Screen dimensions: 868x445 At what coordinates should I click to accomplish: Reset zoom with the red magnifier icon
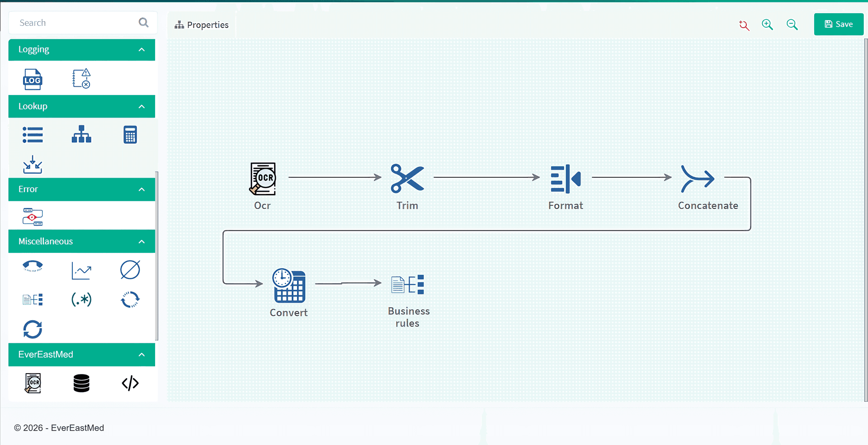tap(744, 25)
